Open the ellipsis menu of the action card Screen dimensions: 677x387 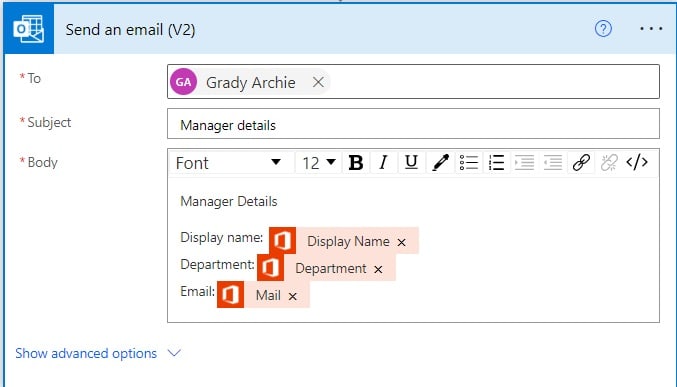click(x=651, y=29)
